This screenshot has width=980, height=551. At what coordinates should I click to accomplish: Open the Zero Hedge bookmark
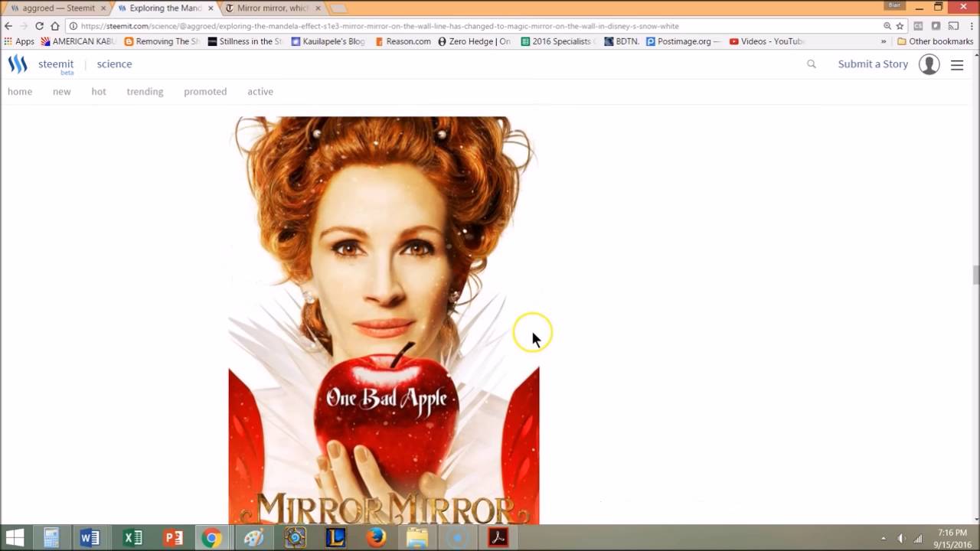point(475,41)
